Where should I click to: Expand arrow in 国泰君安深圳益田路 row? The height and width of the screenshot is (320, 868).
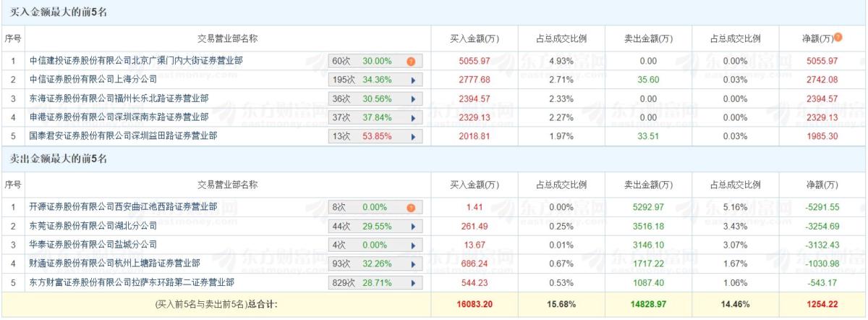point(413,136)
